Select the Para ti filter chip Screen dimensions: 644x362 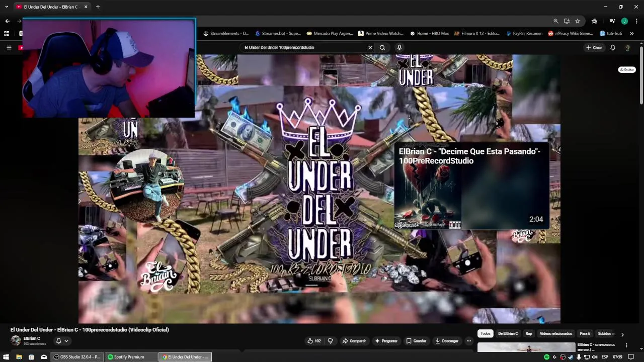pyautogui.click(x=585, y=333)
